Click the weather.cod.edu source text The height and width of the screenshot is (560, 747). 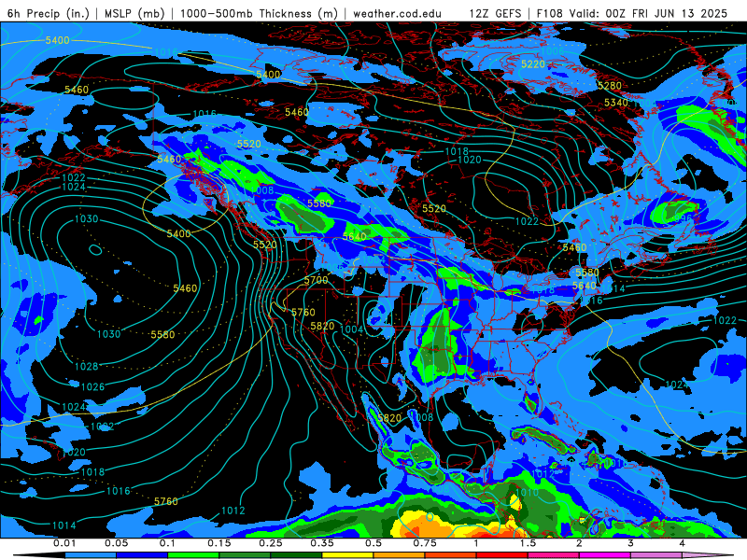[397, 13]
